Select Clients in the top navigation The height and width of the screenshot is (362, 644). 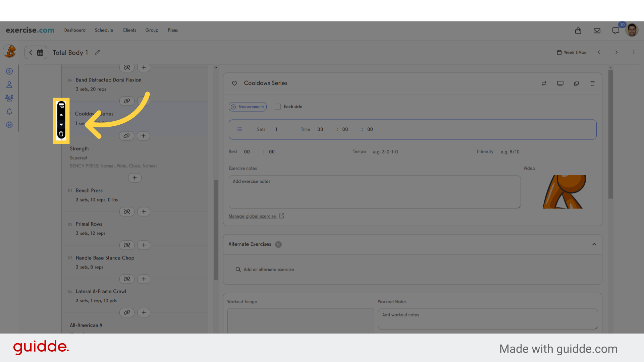coord(129,30)
